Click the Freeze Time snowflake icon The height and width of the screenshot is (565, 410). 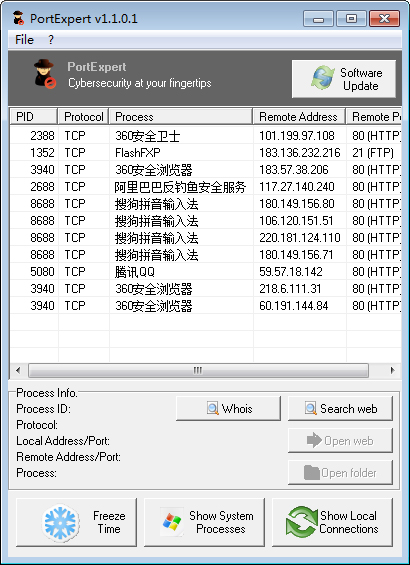(x=61, y=522)
